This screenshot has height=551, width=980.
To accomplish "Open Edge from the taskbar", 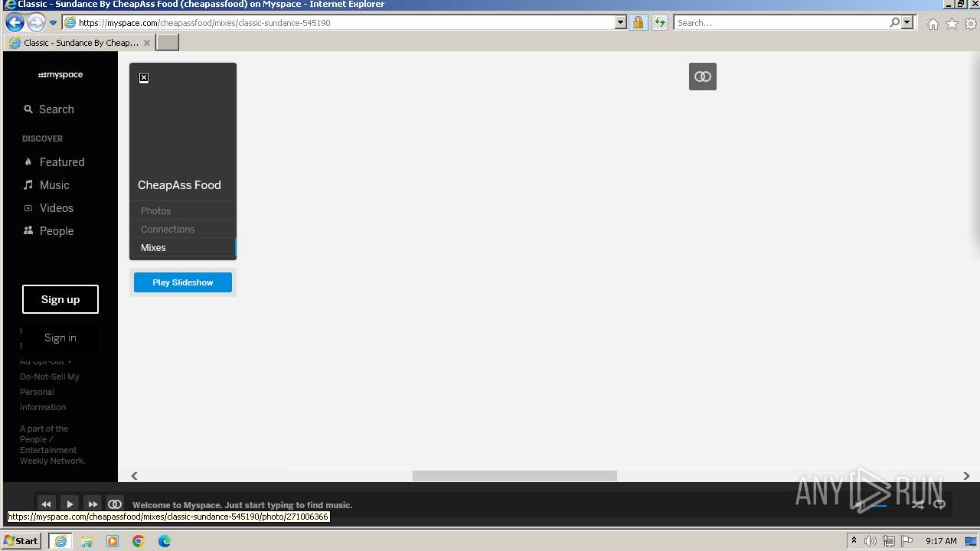I will (165, 541).
